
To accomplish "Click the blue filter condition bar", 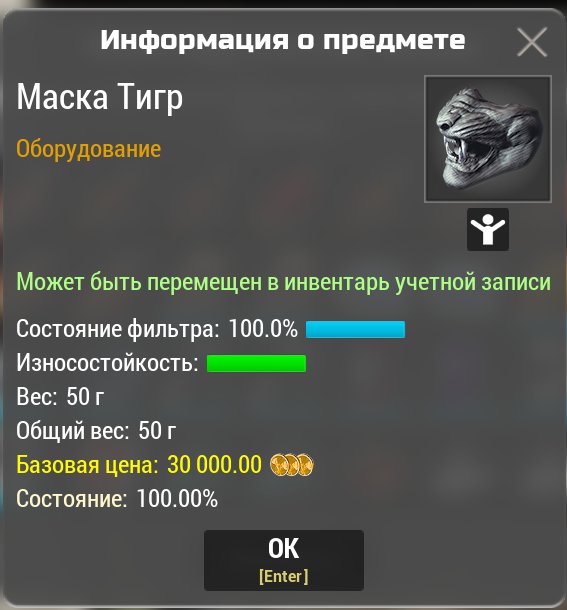I will tap(355, 329).
